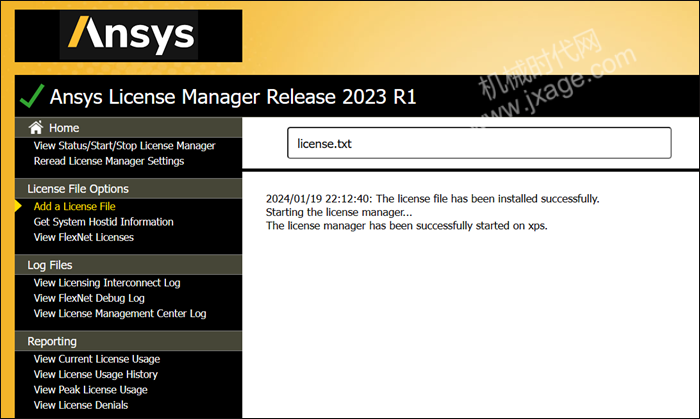Click the License File Options header
This screenshot has width=700, height=419.
pos(129,189)
